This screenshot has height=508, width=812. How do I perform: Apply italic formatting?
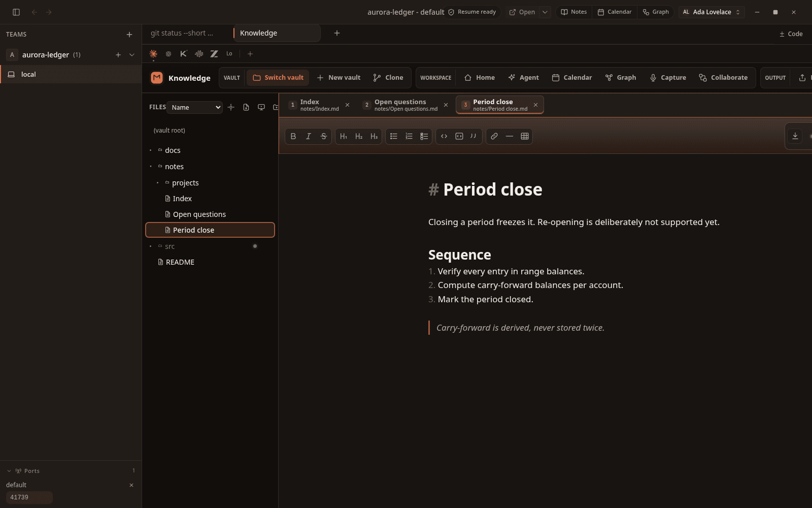point(308,136)
